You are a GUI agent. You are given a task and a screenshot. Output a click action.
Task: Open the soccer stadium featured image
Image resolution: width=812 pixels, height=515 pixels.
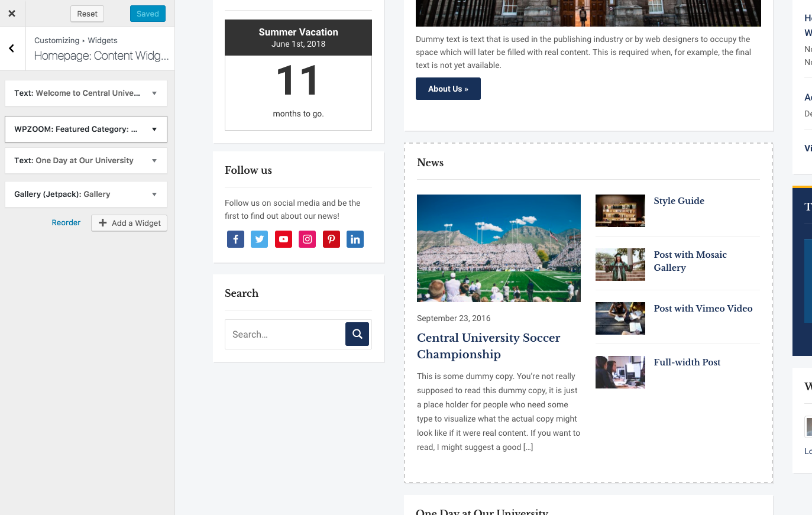pyautogui.click(x=499, y=248)
